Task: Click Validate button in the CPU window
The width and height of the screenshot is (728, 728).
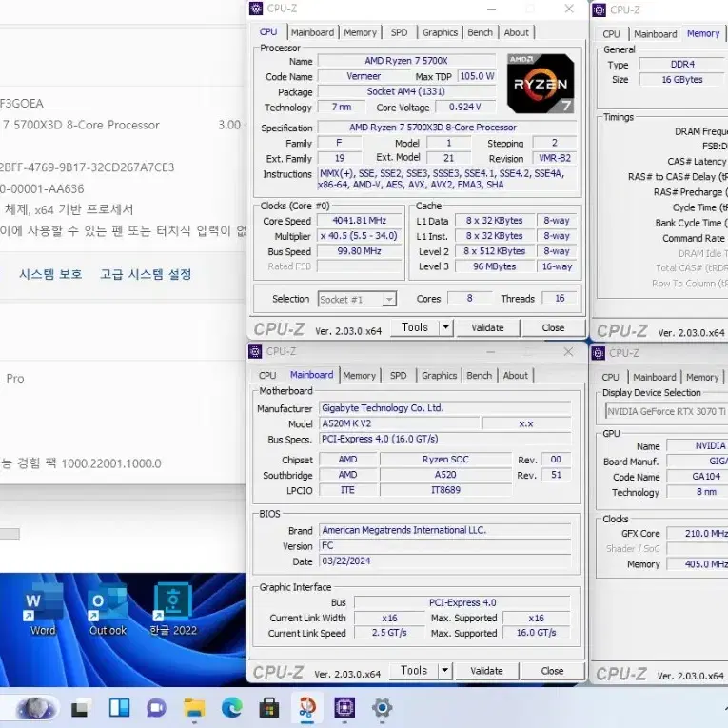Action: pyautogui.click(x=487, y=327)
